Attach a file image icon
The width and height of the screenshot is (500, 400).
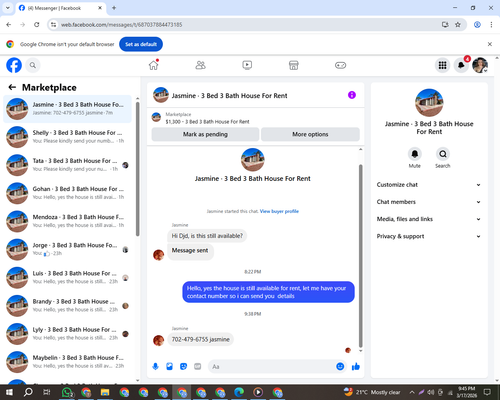(169, 367)
